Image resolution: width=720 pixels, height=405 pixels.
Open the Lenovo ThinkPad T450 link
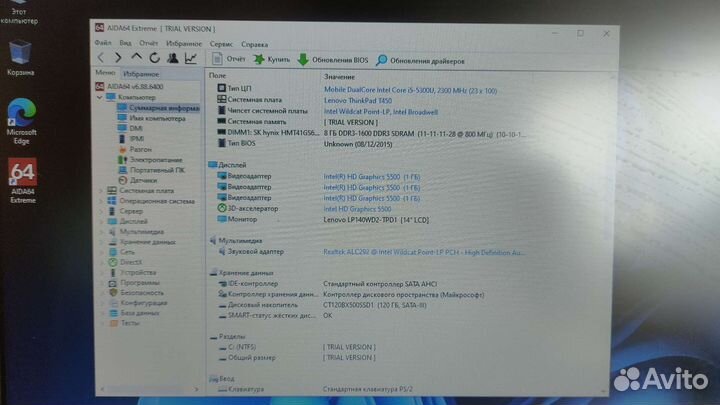tap(358, 101)
